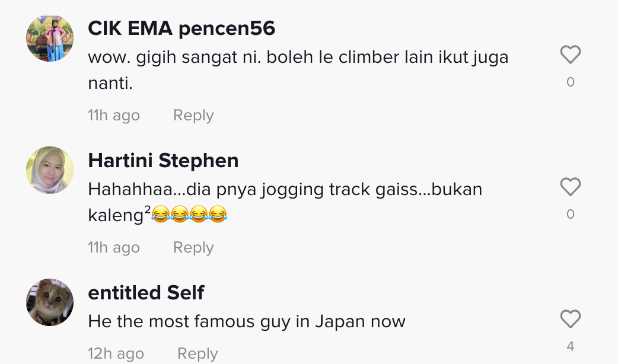Click the like count 0 on CIK EMA's comment

point(570,82)
